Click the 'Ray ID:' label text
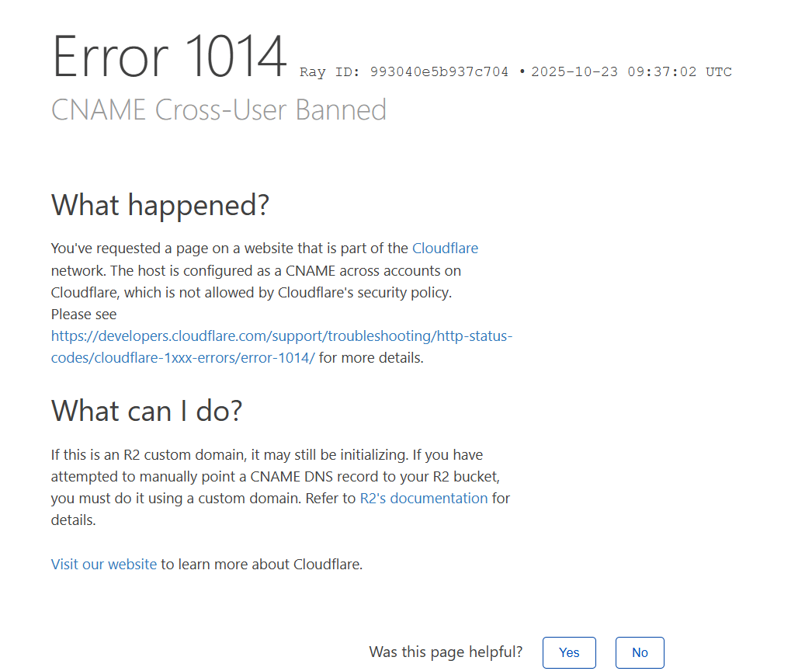812x671 pixels. point(331,72)
